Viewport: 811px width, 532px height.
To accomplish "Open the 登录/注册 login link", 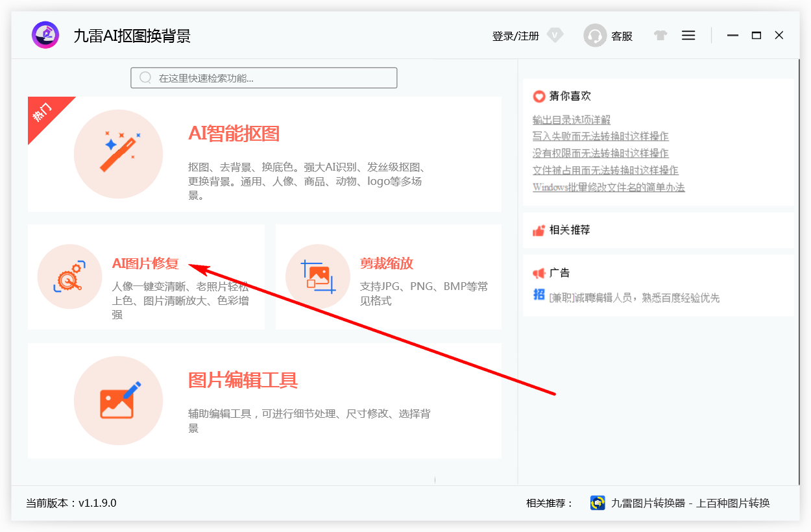I will coord(516,36).
